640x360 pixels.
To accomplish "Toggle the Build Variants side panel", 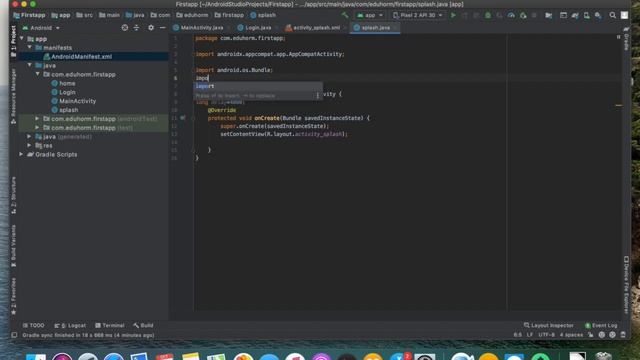I will [13, 246].
